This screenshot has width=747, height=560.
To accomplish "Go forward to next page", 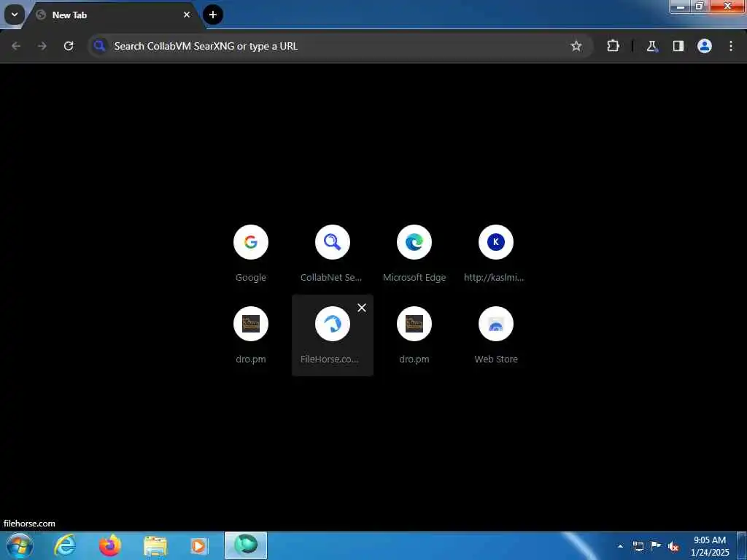I will click(x=42, y=46).
